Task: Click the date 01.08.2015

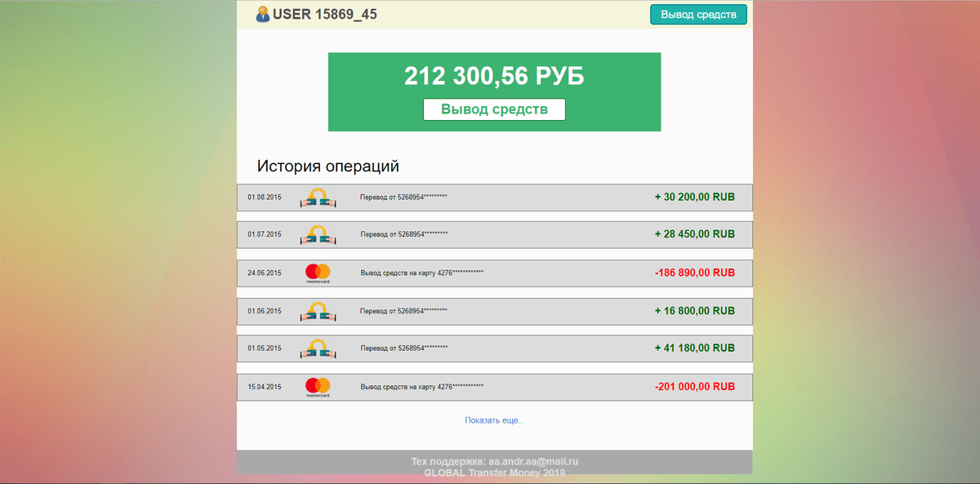Action: 265,197
